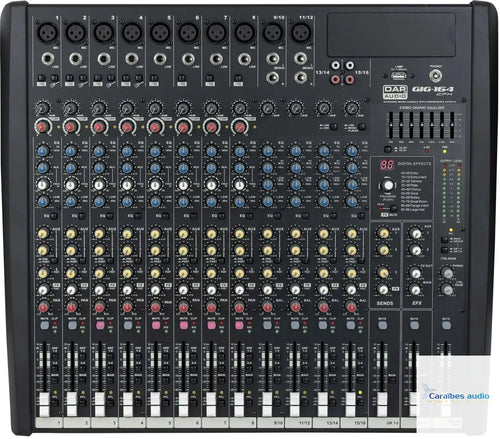Assign channel 1 to group 1-2
The height and width of the screenshot is (439, 500).
pos(54,356)
